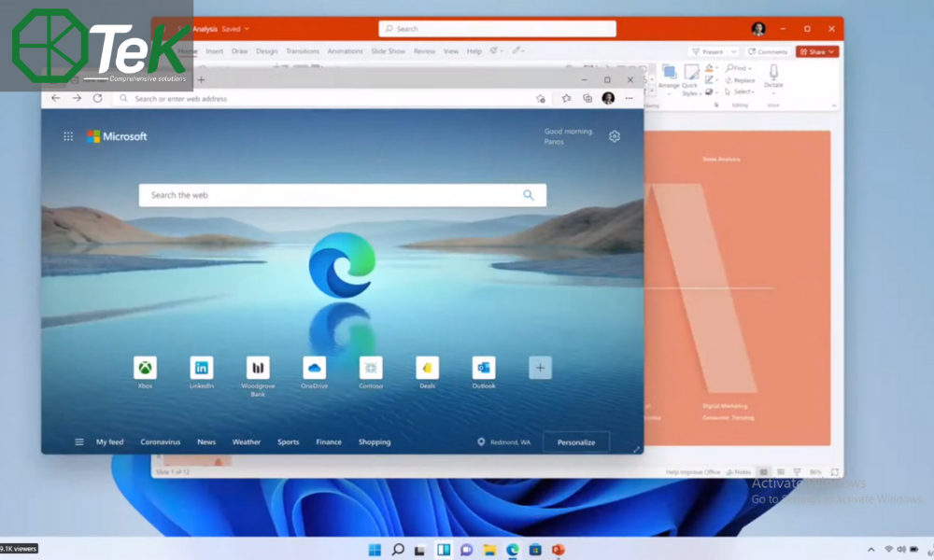Open Select dropdown in PowerPoint
The image size is (934, 560).
[x=740, y=91]
